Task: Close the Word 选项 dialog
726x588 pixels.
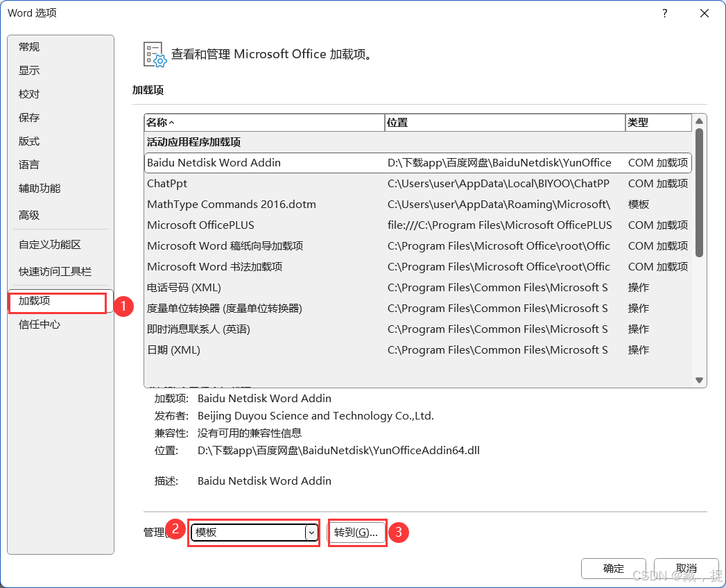Action: [705, 13]
